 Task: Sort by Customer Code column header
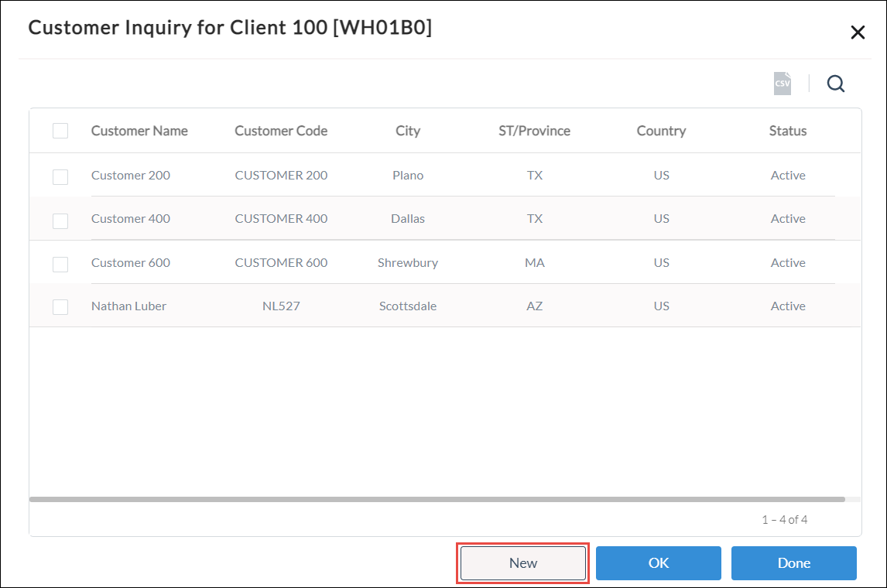281,131
